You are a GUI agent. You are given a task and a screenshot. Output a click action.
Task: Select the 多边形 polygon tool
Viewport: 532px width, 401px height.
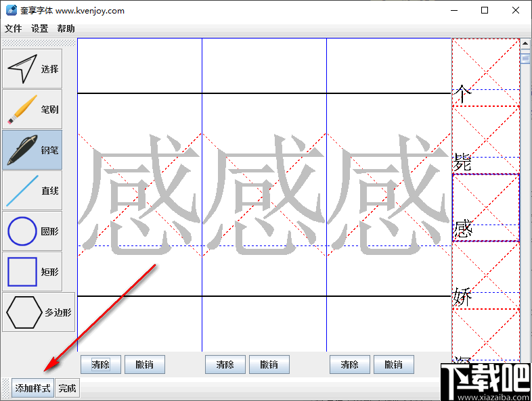(39, 312)
